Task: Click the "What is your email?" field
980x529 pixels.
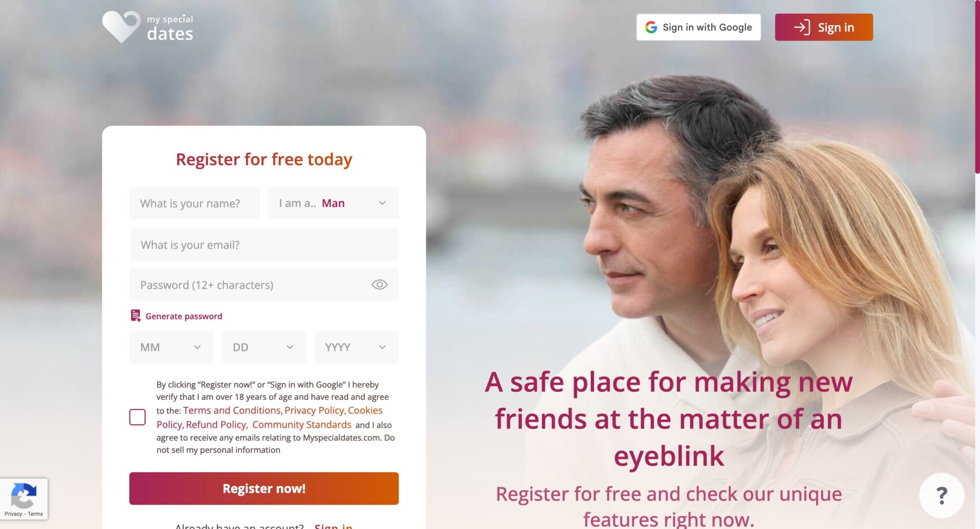Action: pyautogui.click(x=264, y=245)
